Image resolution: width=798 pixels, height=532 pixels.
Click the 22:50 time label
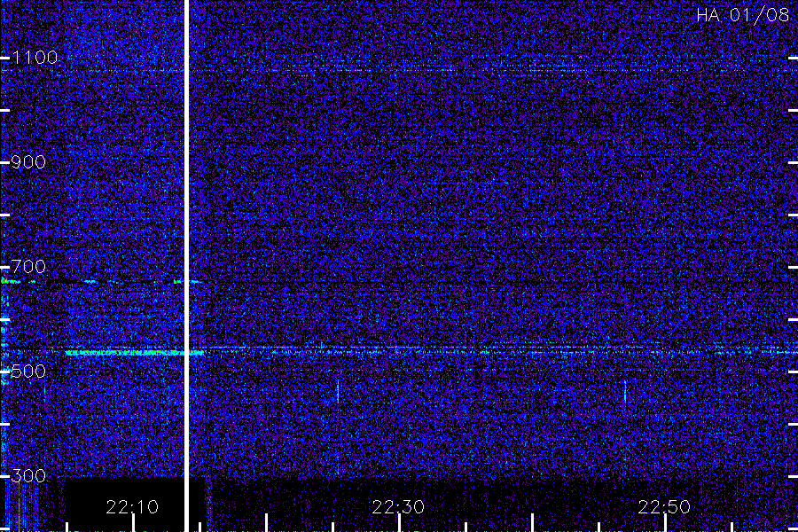(664, 507)
